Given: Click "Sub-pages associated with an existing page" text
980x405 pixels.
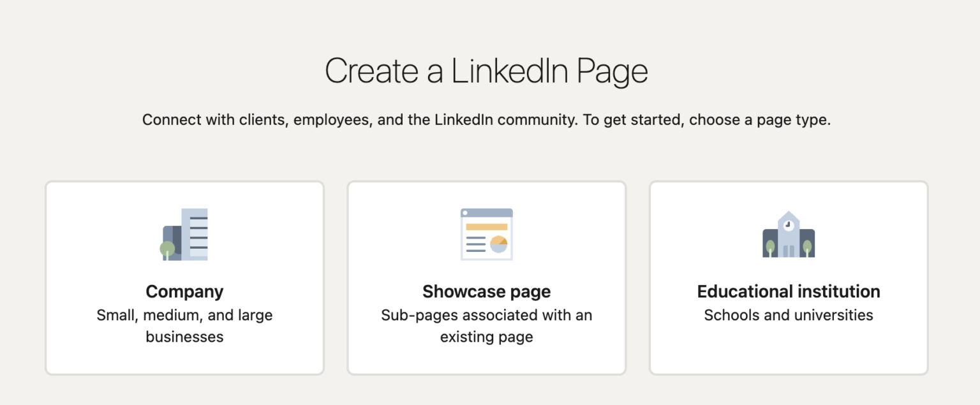Looking at the screenshot, I should pos(486,326).
